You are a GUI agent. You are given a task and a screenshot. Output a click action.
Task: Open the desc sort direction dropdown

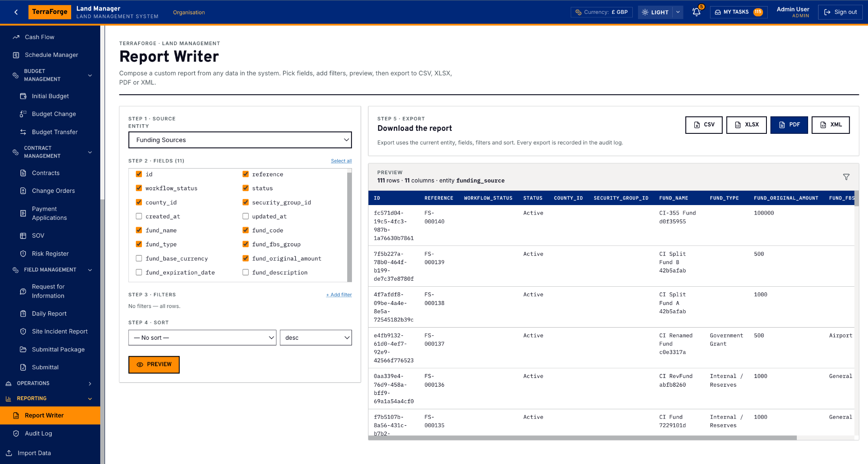click(316, 338)
